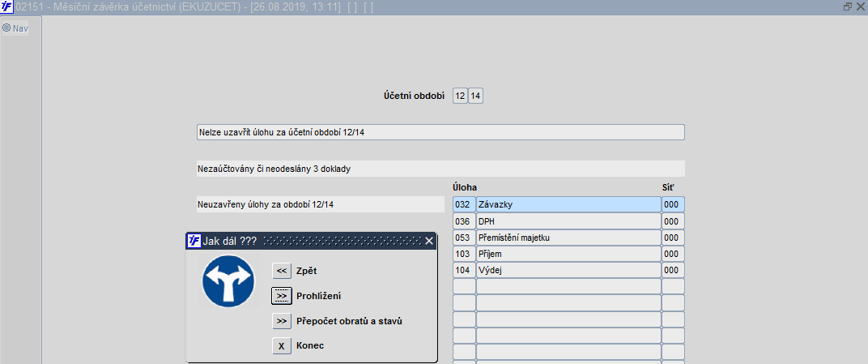Select the Nav radio option
This screenshot has width=868, height=364.
pos(6,27)
